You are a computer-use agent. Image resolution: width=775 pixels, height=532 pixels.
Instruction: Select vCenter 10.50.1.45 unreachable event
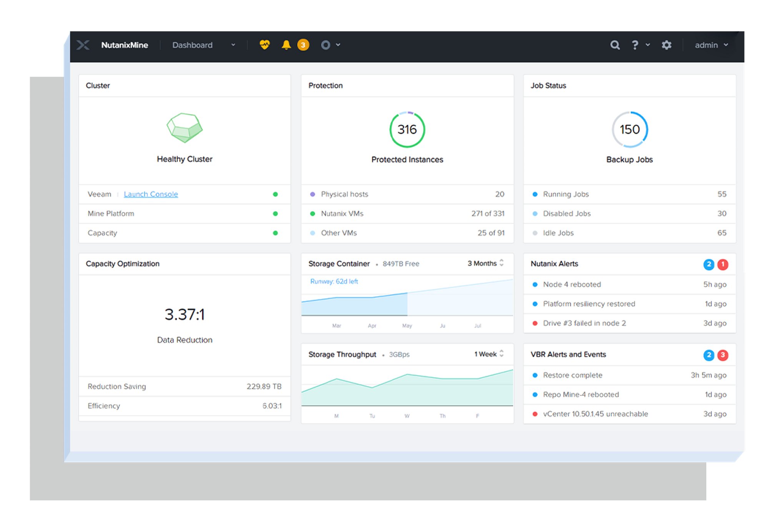(595, 414)
